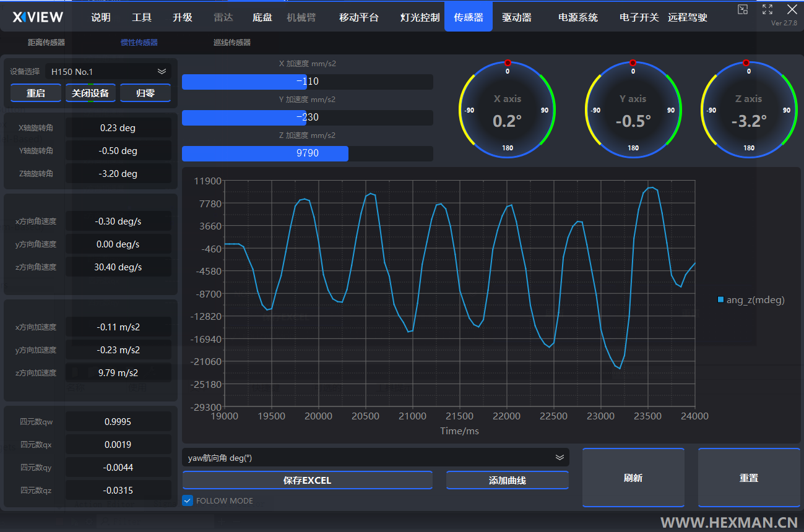This screenshot has width=804, height=532.
Task: Click the 归零 button
Action: click(x=145, y=93)
